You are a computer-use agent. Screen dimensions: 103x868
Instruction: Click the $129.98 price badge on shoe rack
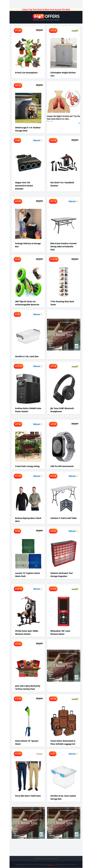54,259
